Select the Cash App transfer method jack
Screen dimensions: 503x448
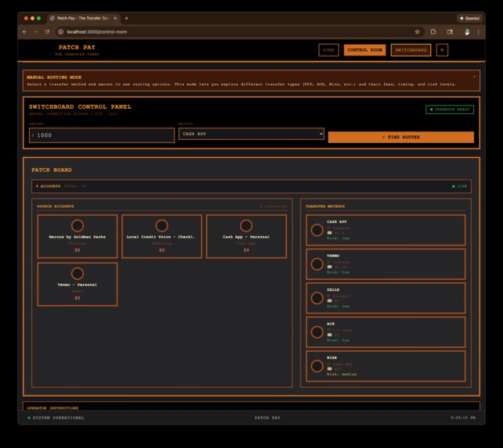(x=317, y=230)
